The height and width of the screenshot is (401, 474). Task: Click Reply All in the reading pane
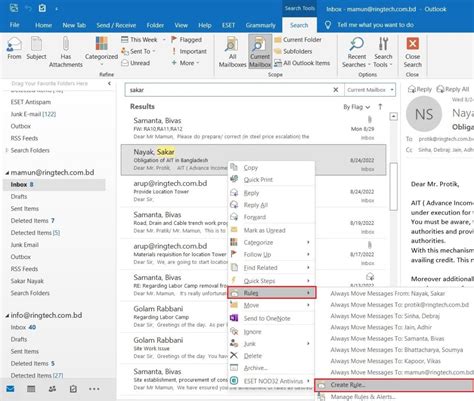tap(453, 89)
